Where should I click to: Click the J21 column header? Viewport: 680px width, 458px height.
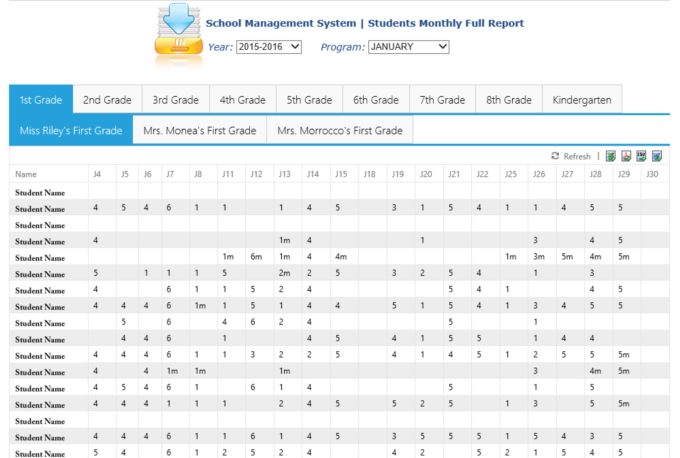pos(454,174)
